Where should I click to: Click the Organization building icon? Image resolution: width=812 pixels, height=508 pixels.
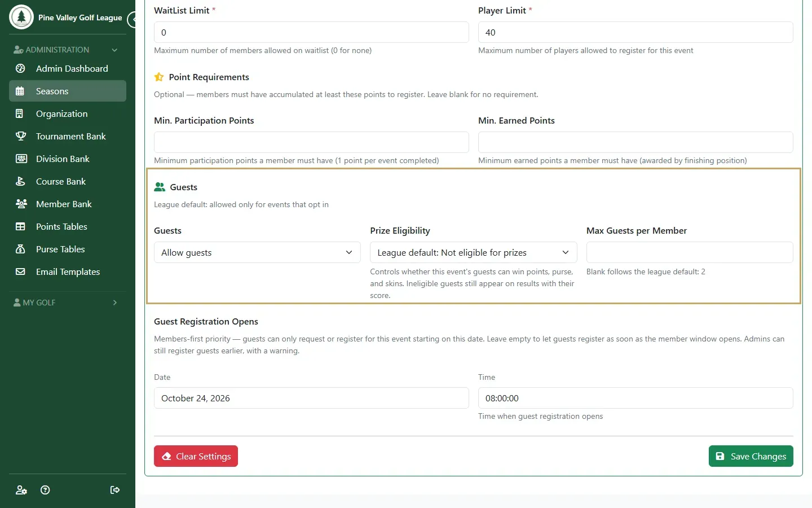20,113
